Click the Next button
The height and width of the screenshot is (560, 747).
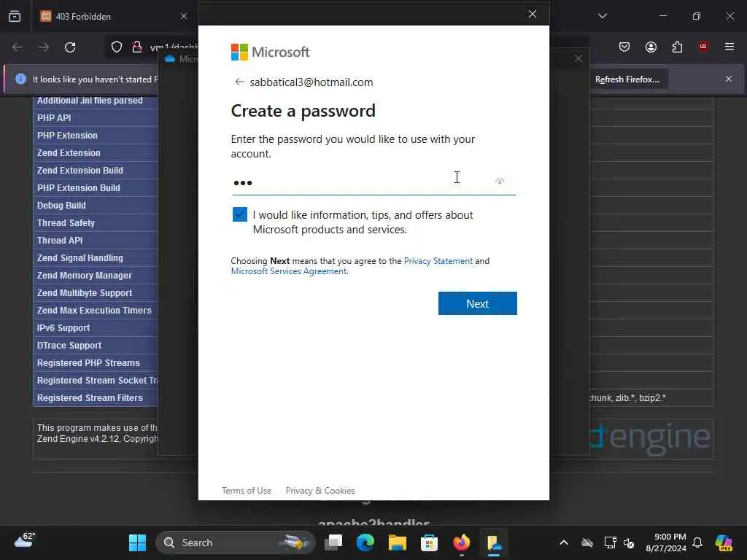click(x=477, y=303)
